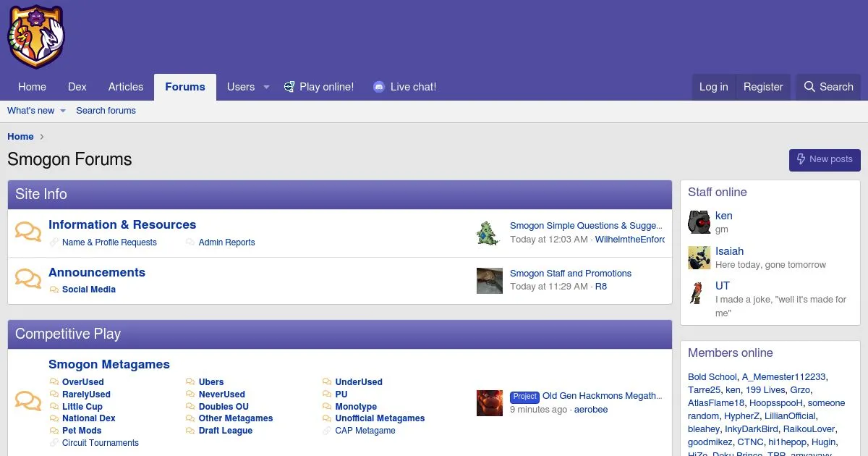Open Smogon Staff and Promotions thread

click(x=571, y=274)
